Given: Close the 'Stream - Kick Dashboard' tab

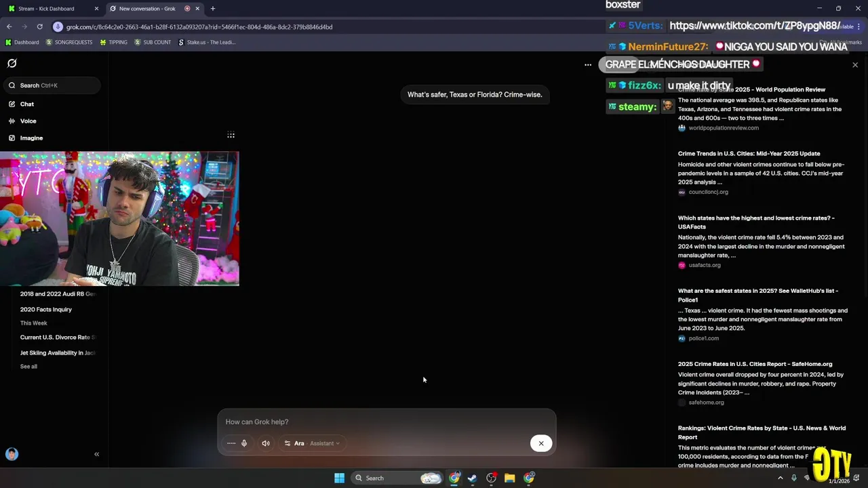Looking at the screenshot, I should (x=96, y=9).
